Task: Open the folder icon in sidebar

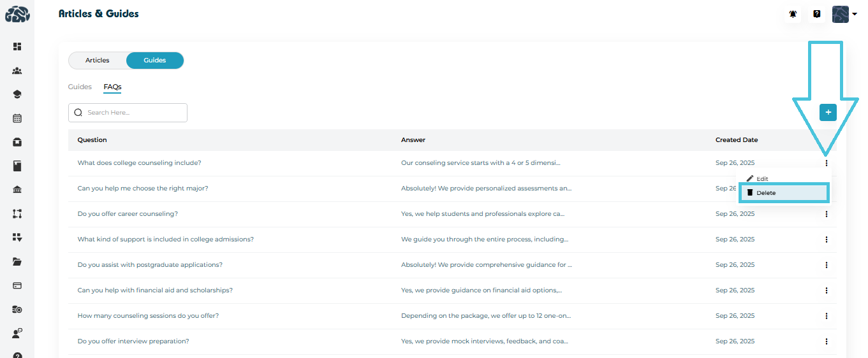Action: tap(17, 262)
